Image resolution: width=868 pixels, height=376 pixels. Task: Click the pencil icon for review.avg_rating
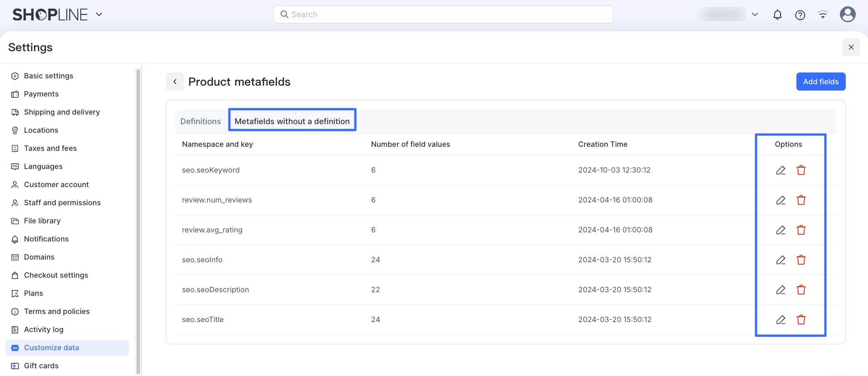pos(781,230)
